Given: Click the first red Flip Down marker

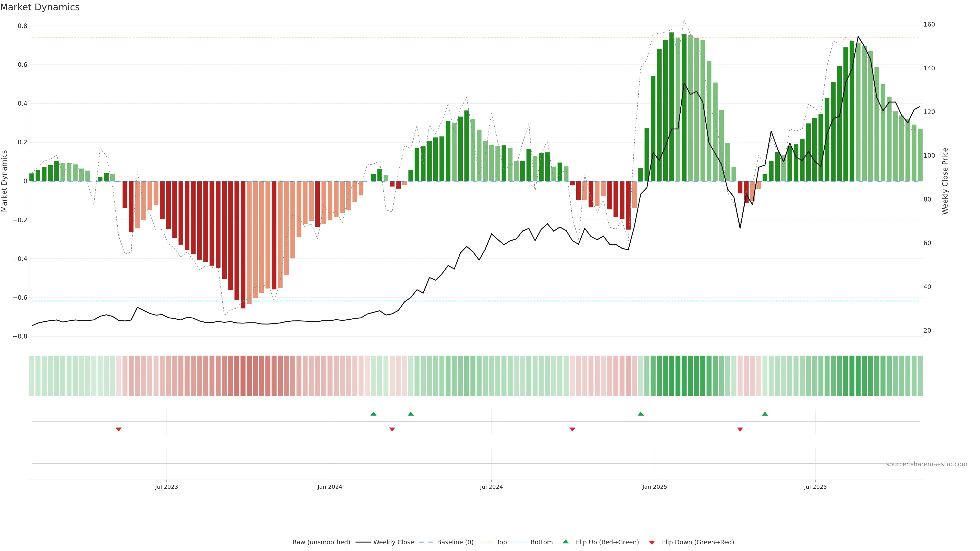Looking at the screenshot, I should point(119,429).
